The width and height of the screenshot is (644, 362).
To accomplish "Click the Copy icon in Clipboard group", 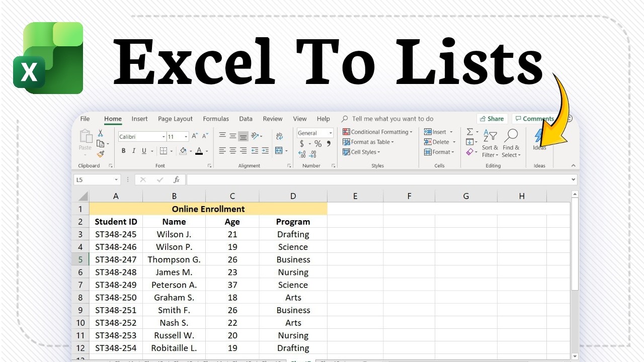I will [100, 144].
